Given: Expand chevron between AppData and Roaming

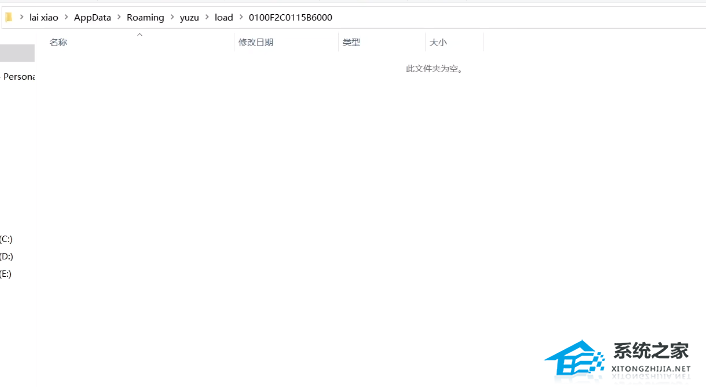Looking at the screenshot, I should [119, 18].
